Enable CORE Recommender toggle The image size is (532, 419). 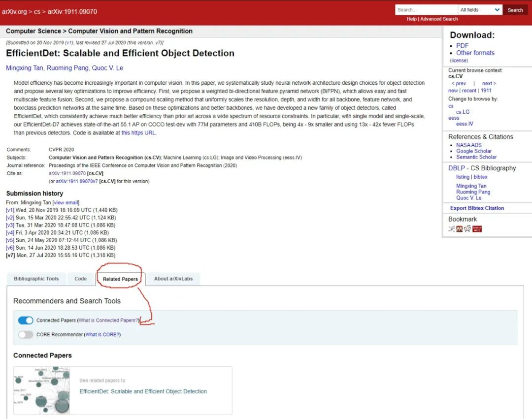(x=26, y=335)
